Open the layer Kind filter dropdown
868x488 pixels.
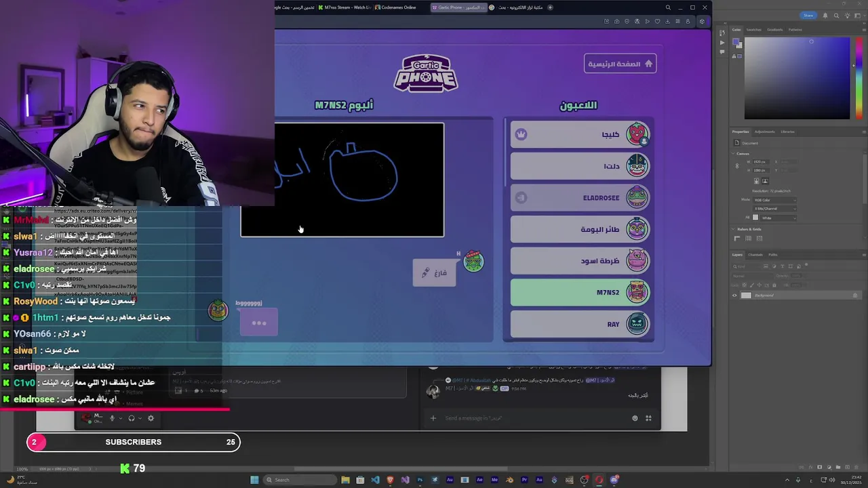pos(747,266)
